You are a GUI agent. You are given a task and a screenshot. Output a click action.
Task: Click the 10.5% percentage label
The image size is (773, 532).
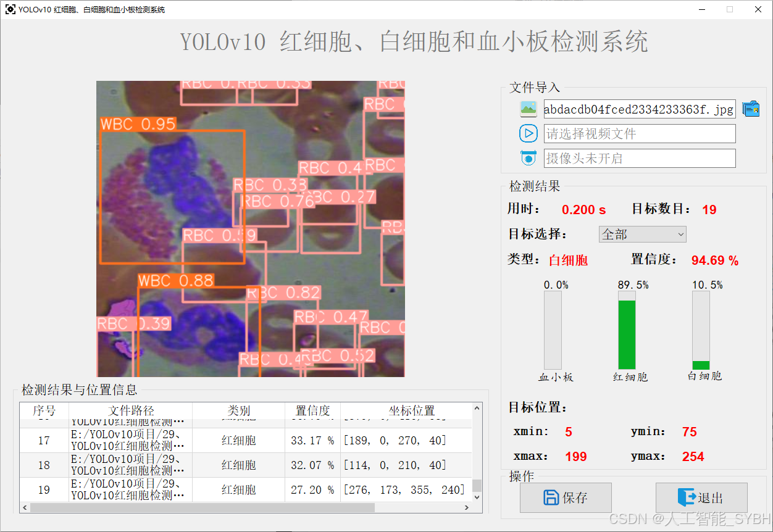(707, 285)
